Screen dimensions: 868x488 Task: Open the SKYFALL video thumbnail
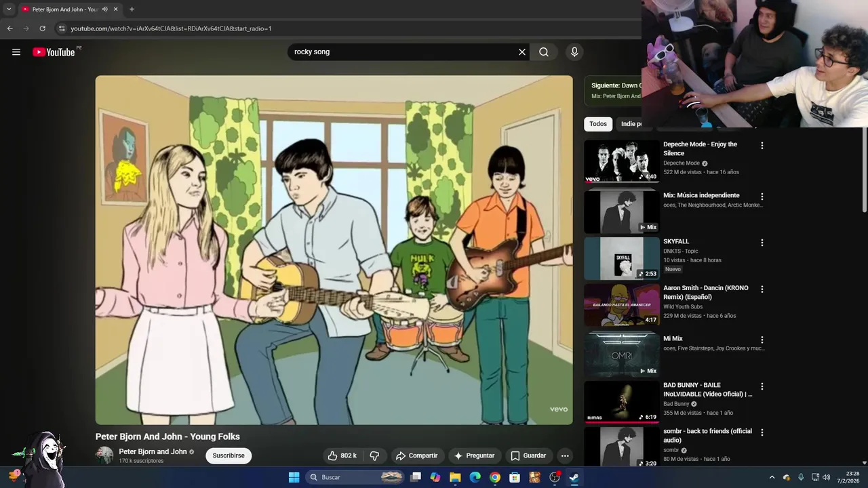pyautogui.click(x=622, y=258)
